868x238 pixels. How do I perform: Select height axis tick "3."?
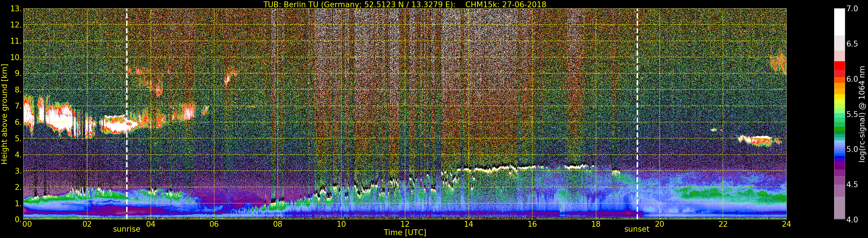pyautogui.click(x=18, y=171)
